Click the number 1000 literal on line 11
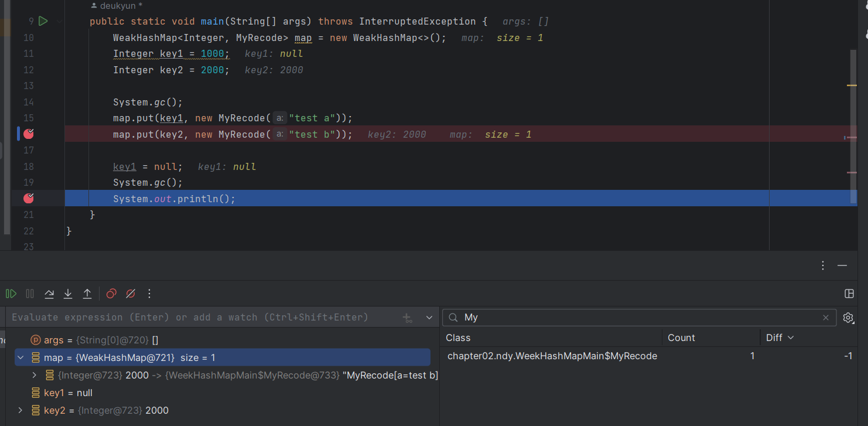 pos(212,54)
